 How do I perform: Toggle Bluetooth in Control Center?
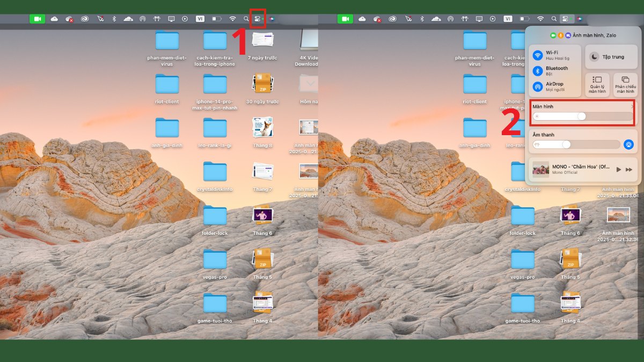tap(538, 71)
